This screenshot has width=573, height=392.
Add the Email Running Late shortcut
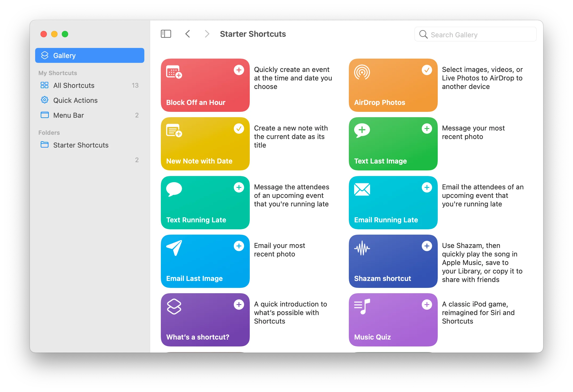tap(427, 187)
